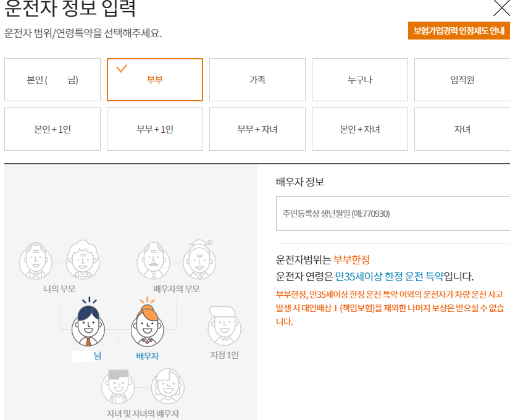
Task: Select the 부부 driver range option
Action: (x=155, y=80)
